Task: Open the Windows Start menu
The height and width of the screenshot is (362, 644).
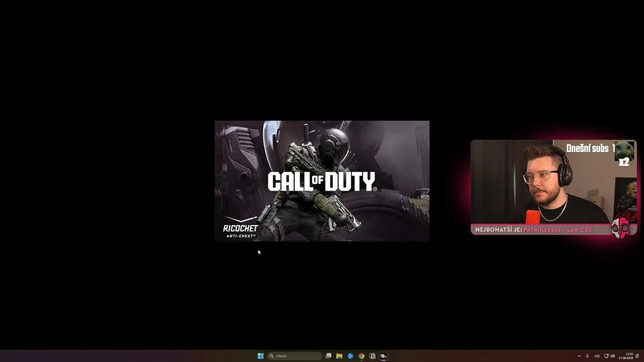Action: click(261, 356)
